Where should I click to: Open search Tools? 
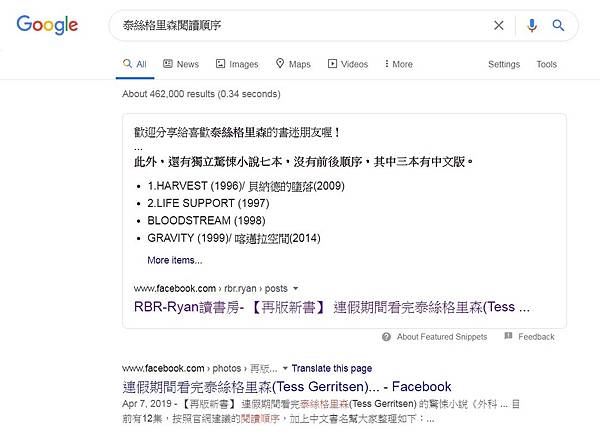pos(546,64)
